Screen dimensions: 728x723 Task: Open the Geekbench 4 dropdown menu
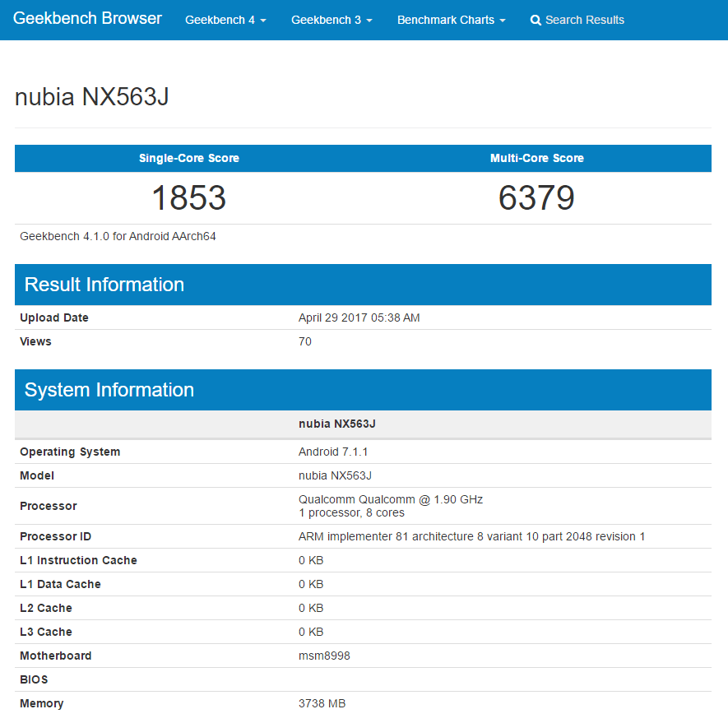(225, 20)
